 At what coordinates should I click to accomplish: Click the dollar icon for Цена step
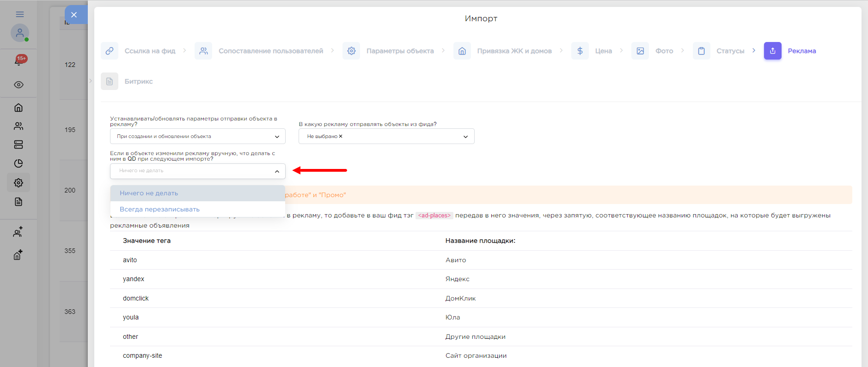[580, 51]
